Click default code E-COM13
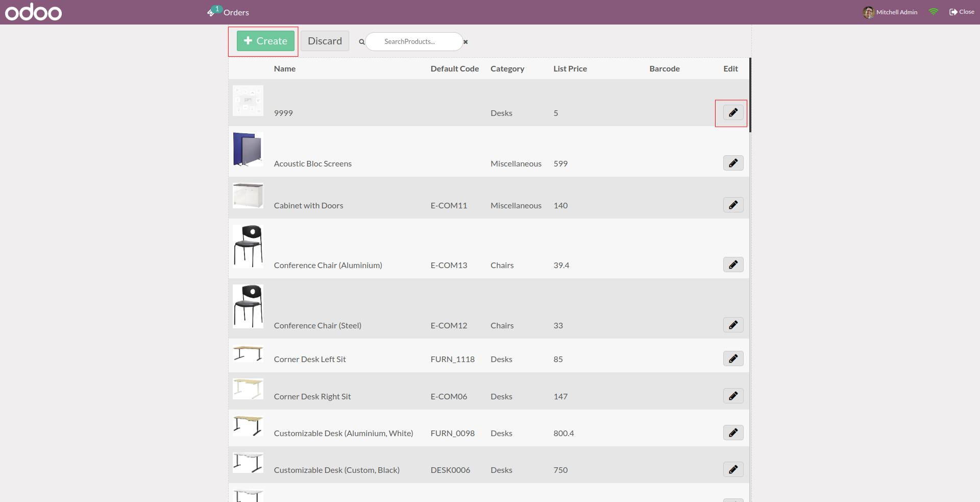This screenshot has width=980, height=502. click(x=449, y=266)
